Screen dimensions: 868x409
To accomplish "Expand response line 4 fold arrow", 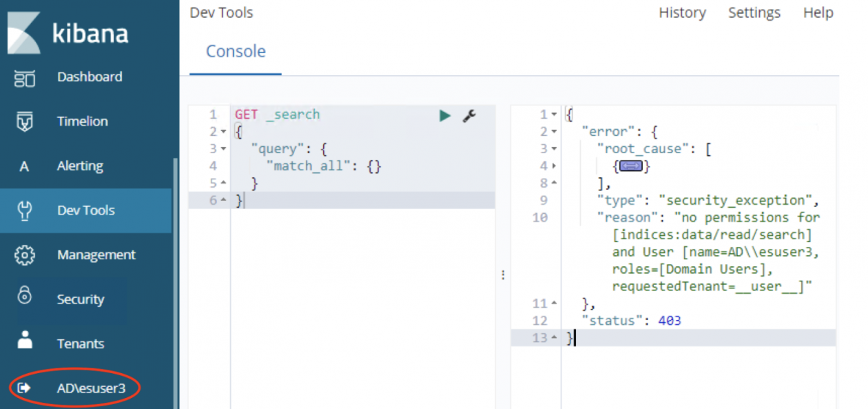I will click(554, 166).
